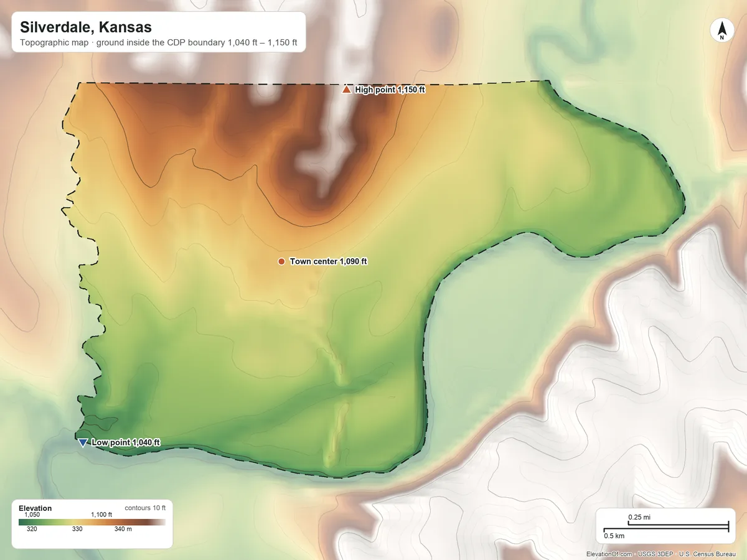
Task: Click the elevation color gradient bar
Action: pos(92,521)
